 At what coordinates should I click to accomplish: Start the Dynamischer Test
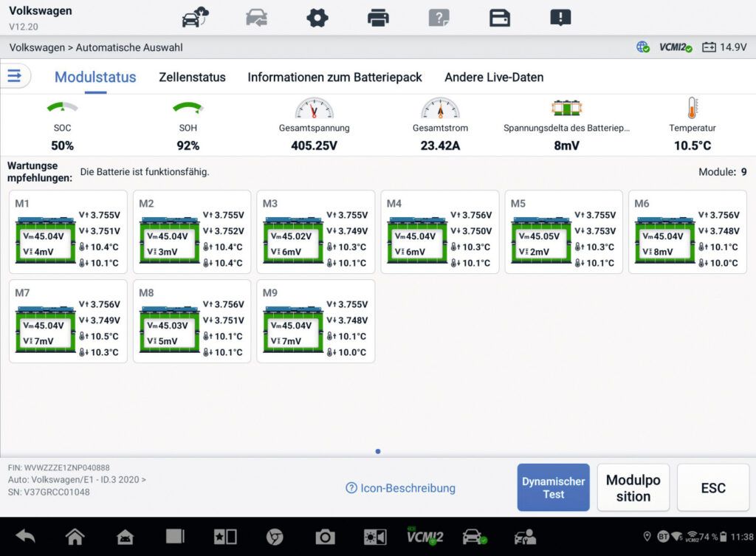coord(553,487)
